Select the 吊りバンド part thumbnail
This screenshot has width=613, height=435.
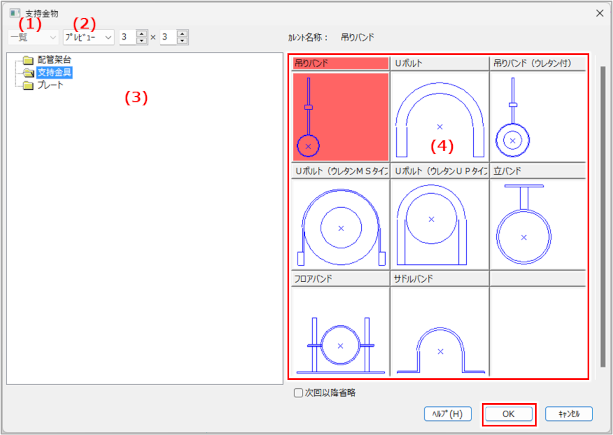tap(340, 115)
